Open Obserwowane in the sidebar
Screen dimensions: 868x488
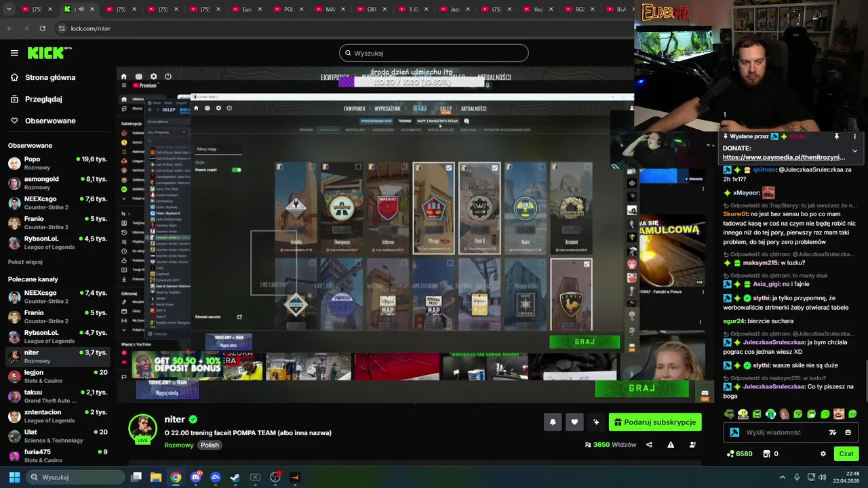(x=50, y=121)
